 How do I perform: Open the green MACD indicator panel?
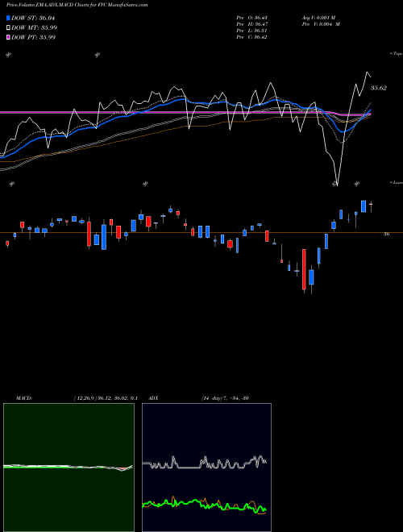tap(69, 468)
